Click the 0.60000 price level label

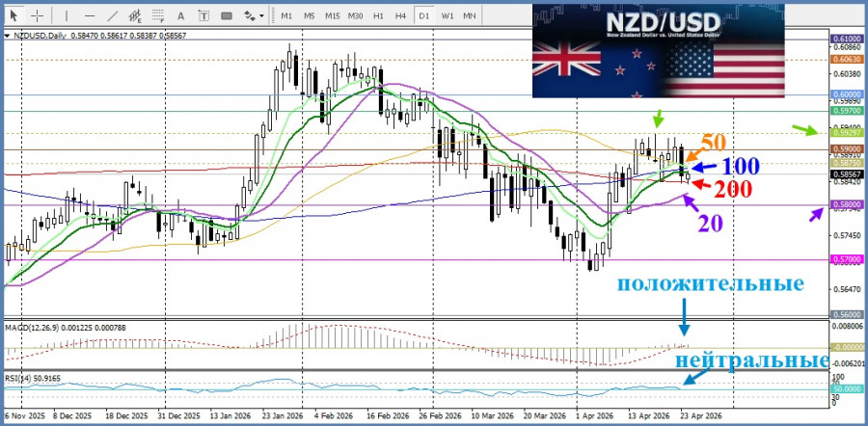pyautogui.click(x=847, y=94)
